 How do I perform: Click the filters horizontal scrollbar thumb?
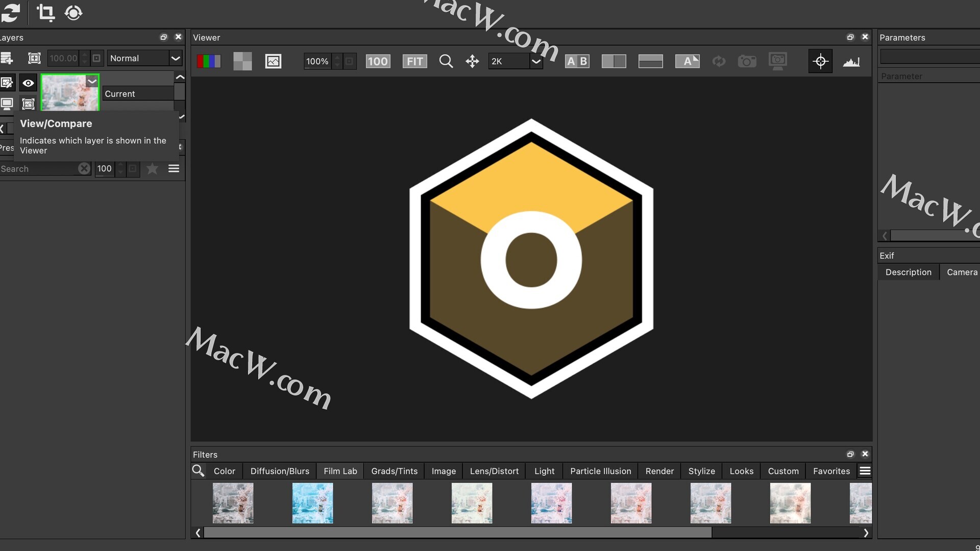click(x=458, y=533)
